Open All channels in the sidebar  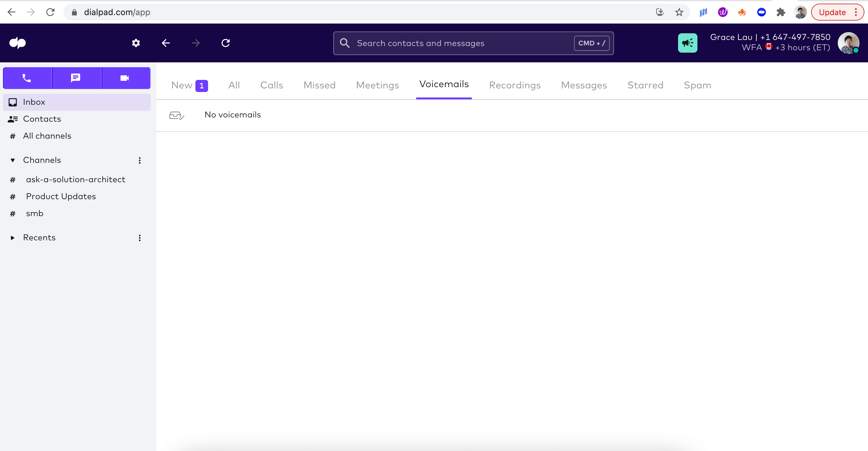77,136
